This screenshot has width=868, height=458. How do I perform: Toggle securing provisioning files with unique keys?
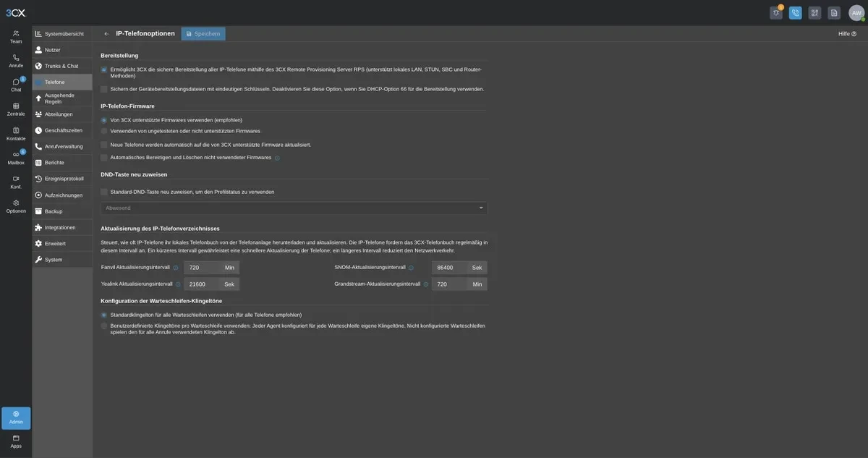[104, 89]
